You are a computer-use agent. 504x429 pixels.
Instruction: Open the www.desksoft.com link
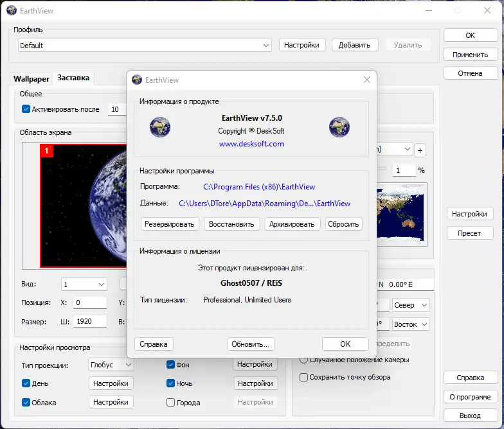251,144
